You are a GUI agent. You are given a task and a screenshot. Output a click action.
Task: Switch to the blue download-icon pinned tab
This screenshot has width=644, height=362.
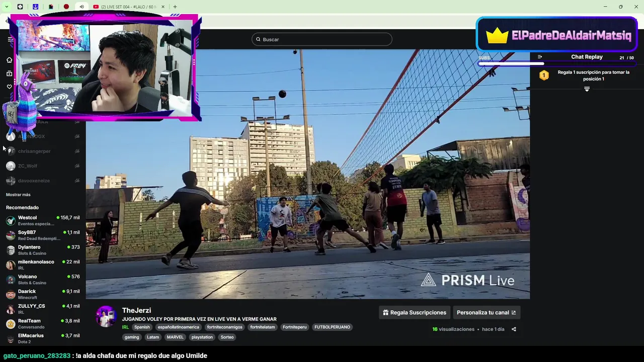[35, 7]
